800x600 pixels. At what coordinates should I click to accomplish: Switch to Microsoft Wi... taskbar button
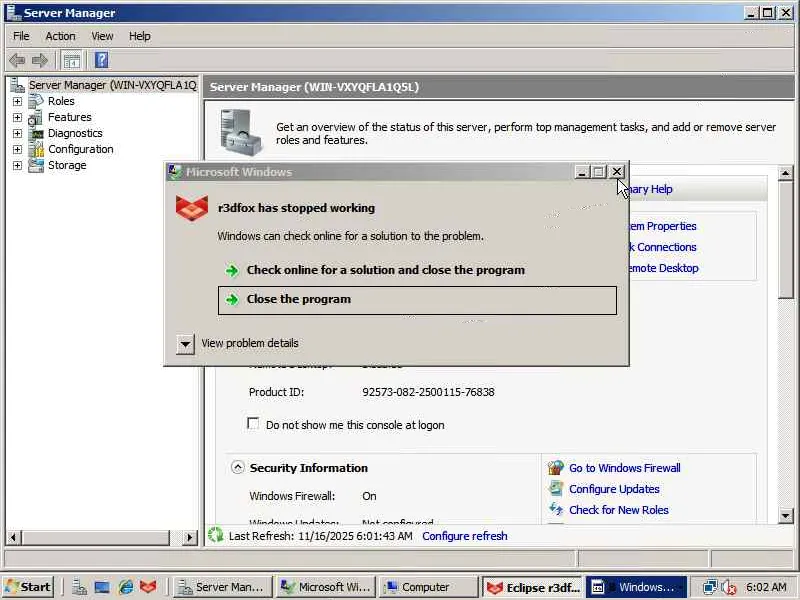(x=326, y=587)
